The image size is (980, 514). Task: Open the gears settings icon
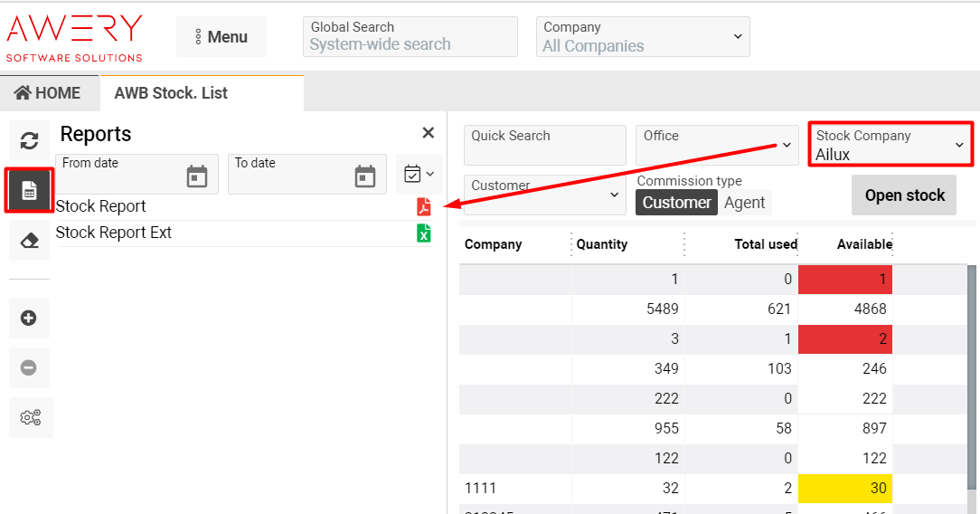pos(30,417)
